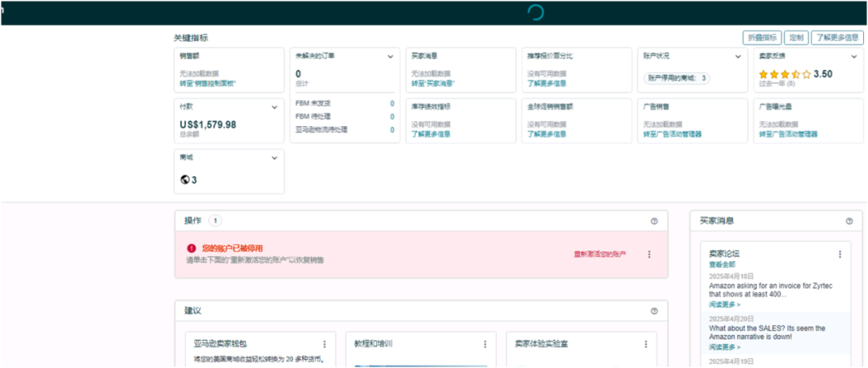Expand the 商城 card chevron
The width and height of the screenshot is (868, 368).
tap(274, 158)
